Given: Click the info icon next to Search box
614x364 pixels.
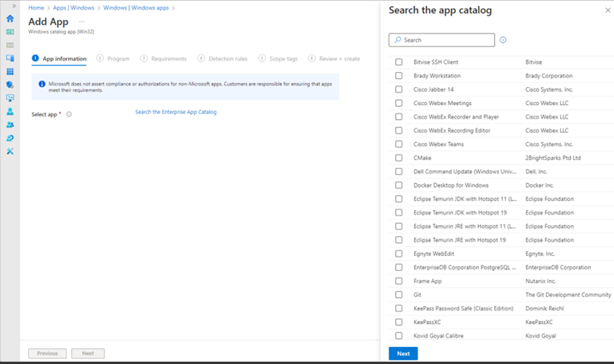Looking at the screenshot, I should pos(503,40).
